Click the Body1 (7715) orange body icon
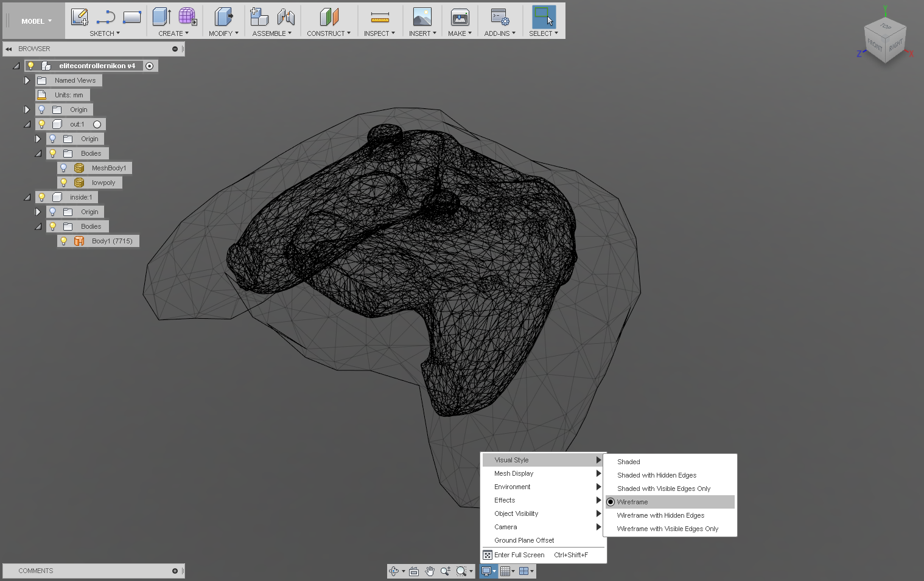The image size is (924, 581). click(79, 241)
